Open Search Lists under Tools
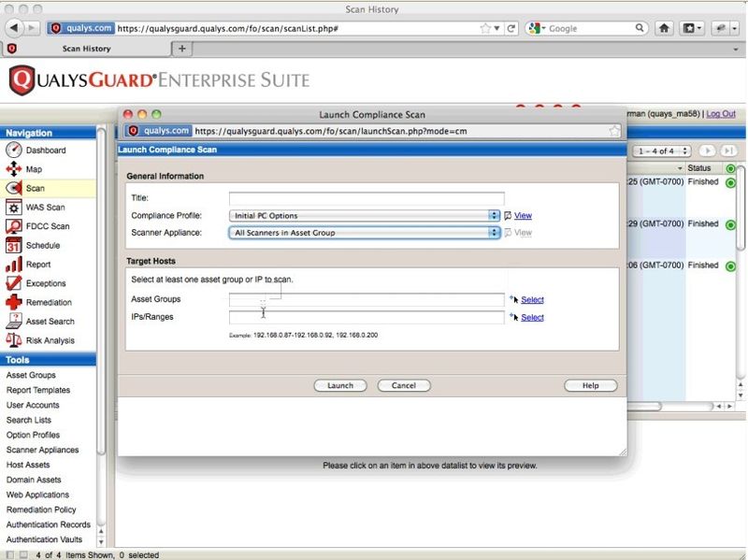This screenshot has height=560, width=748. tap(29, 420)
